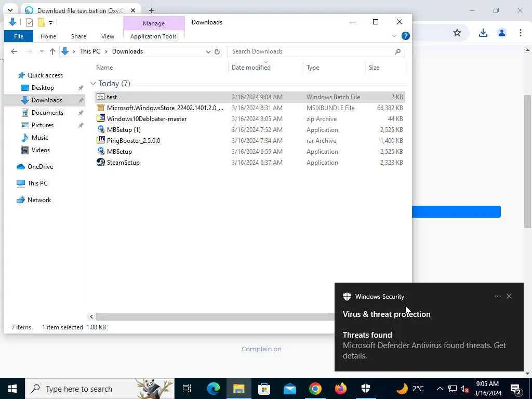Open Chrome's tab search dropdown
This screenshot has width=532, height=399.
pyautogui.click(x=10, y=10)
